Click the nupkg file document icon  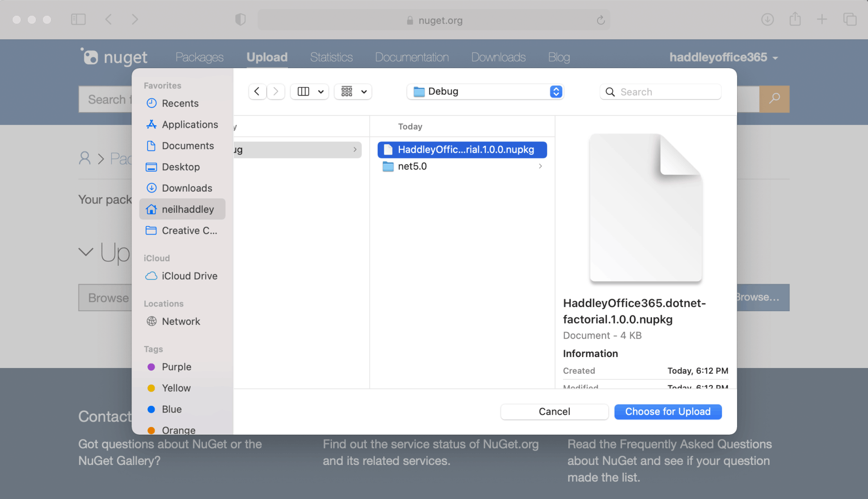(x=388, y=149)
